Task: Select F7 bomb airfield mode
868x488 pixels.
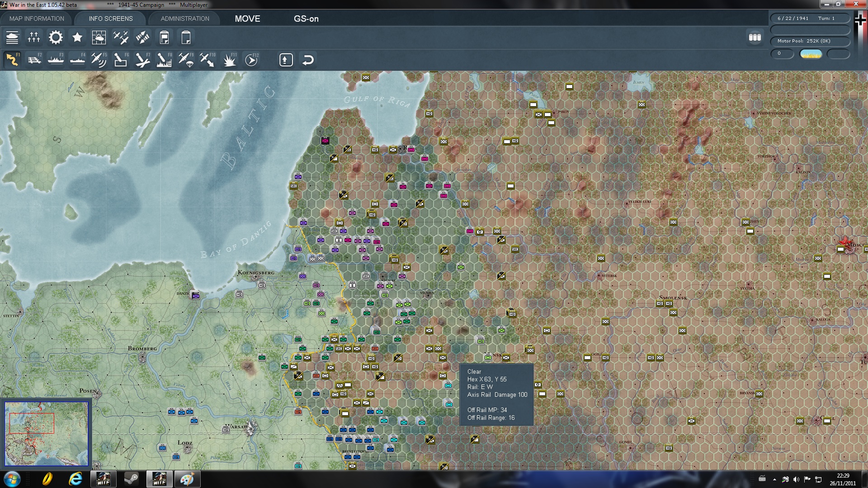Action: 142,60
